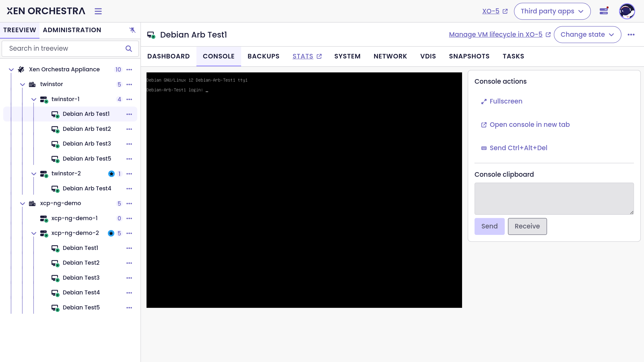Switch to the Snapshots tab

pyautogui.click(x=469, y=56)
